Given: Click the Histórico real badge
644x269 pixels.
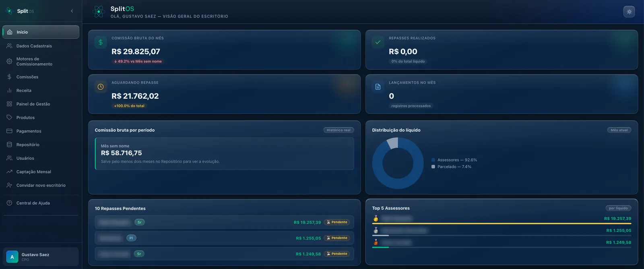Looking at the screenshot, I should (339, 130).
